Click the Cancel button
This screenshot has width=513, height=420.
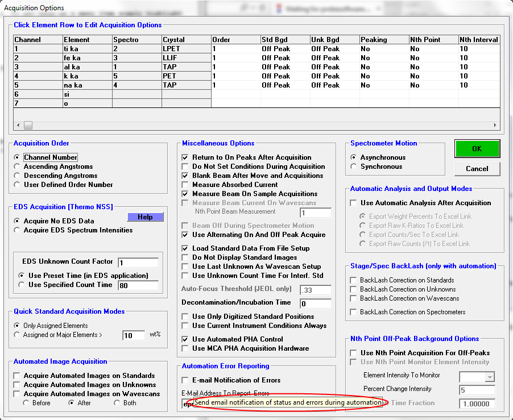click(477, 168)
